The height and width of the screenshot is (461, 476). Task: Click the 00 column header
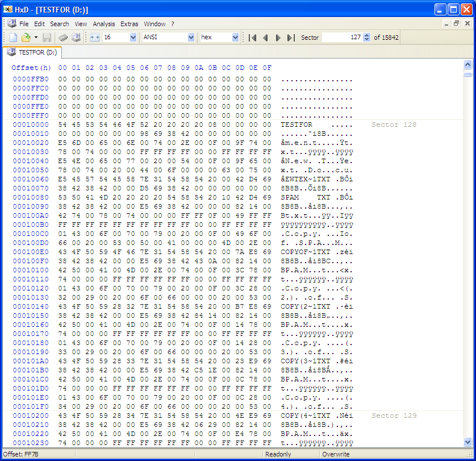(x=62, y=68)
